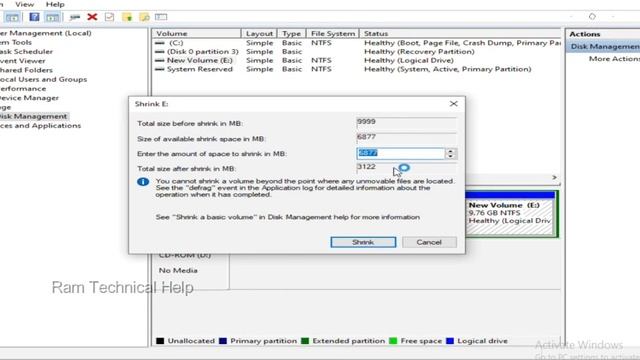The width and height of the screenshot is (640, 360).
Task: Click the Shrink button
Action: point(363,242)
